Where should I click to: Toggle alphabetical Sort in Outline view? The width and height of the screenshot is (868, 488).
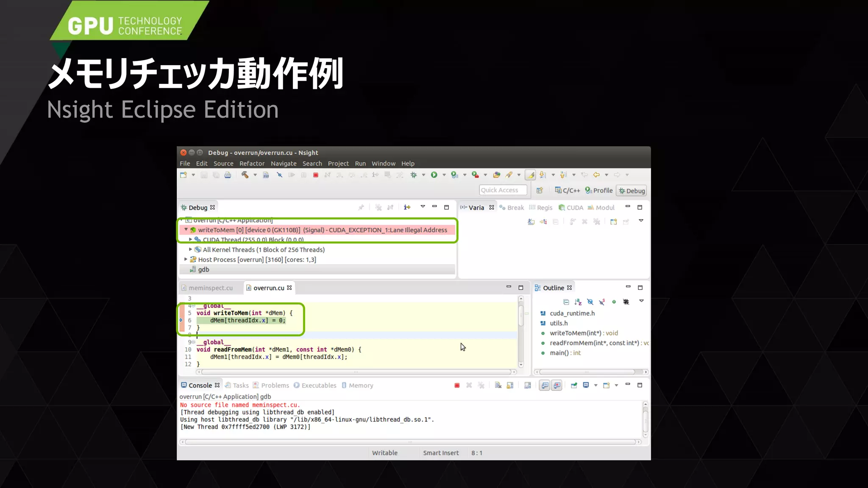(578, 302)
